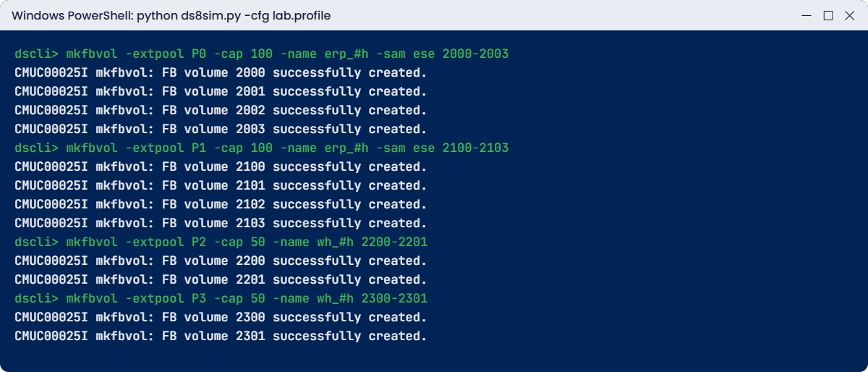Maximize the PowerShell window
This screenshot has height=372, width=868.
coord(828,15)
